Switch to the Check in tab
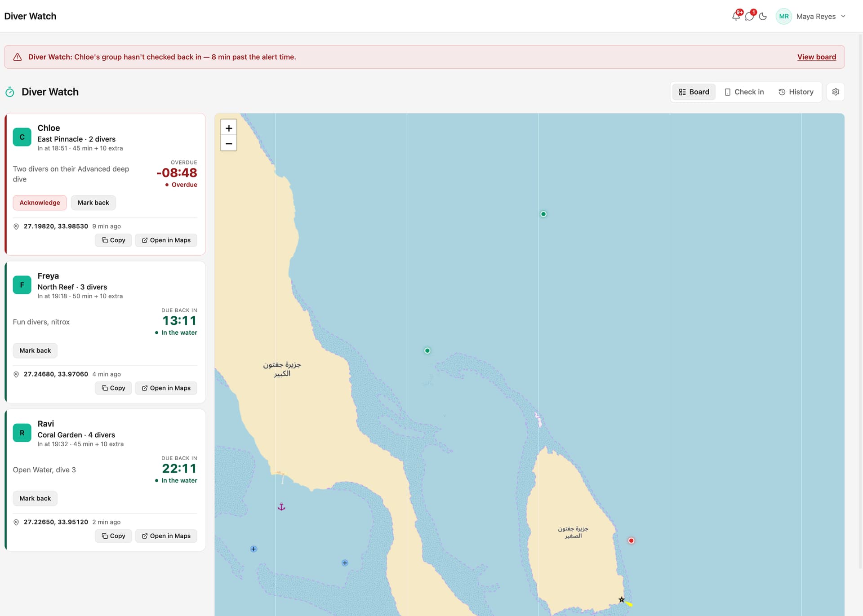863x616 pixels. pos(743,92)
